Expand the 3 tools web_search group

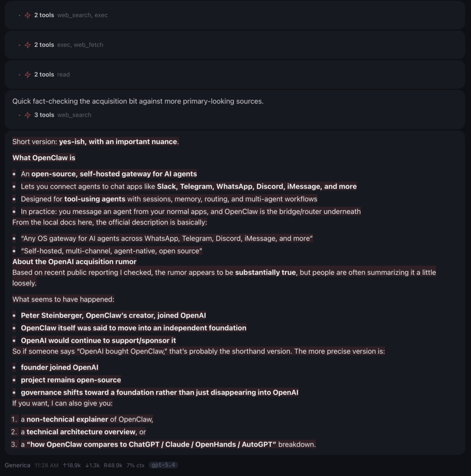click(x=63, y=115)
